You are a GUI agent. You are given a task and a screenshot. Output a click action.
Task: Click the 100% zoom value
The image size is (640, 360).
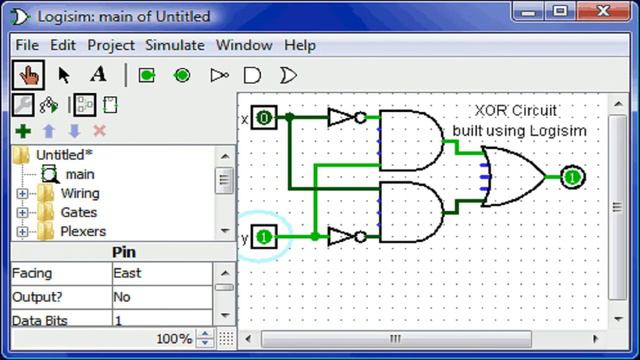174,339
